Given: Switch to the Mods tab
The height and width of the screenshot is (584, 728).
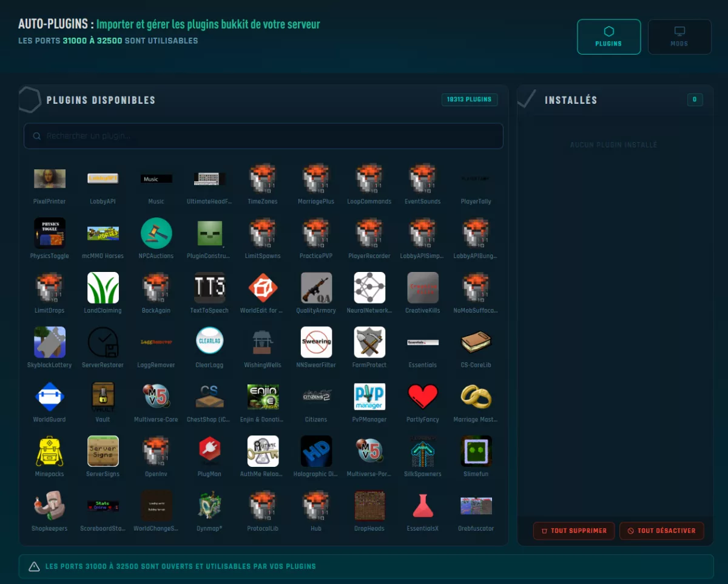Looking at the screenshot, I should (679, 37).
